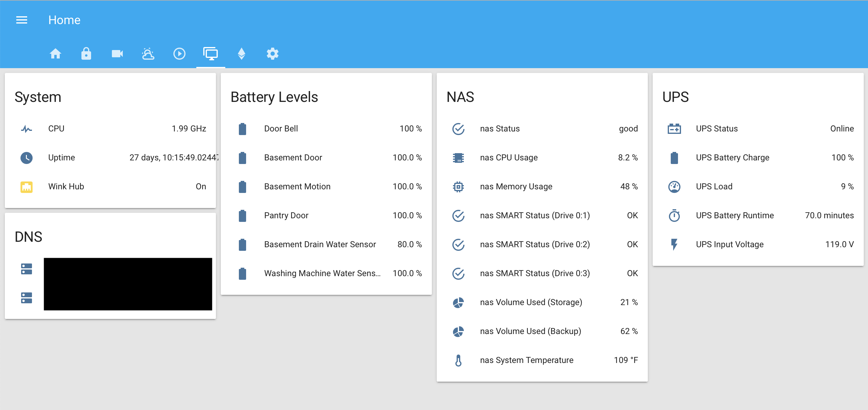Open the Door Bell battery entry

281,129
